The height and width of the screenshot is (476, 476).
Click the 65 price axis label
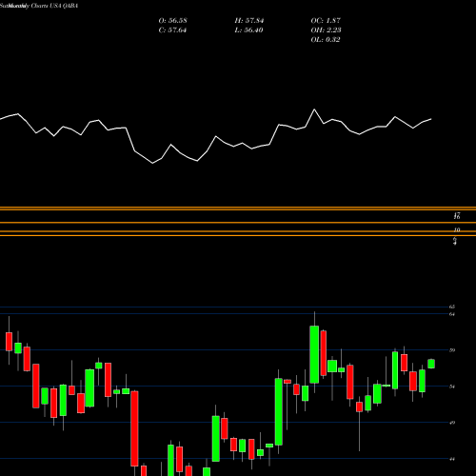point(452,307)
